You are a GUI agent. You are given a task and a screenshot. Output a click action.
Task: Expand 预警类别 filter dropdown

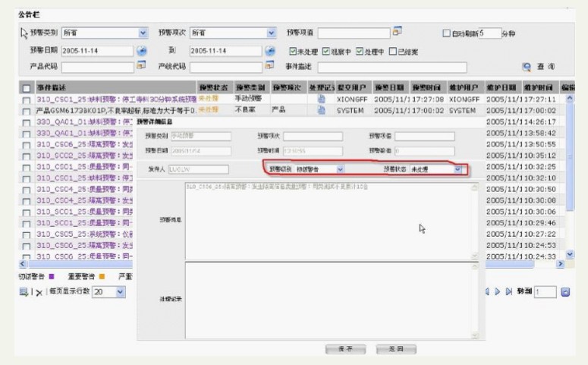pyautogui.click(x=143, y=33)
